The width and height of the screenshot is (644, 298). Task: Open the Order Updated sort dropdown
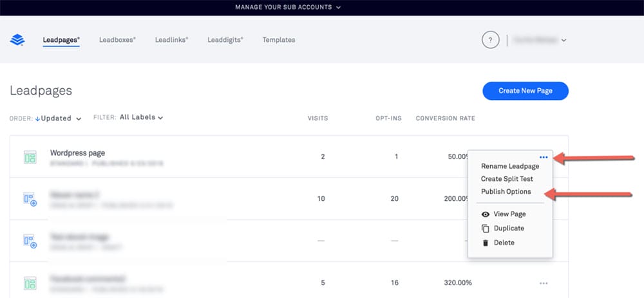(x=59, y=118)
